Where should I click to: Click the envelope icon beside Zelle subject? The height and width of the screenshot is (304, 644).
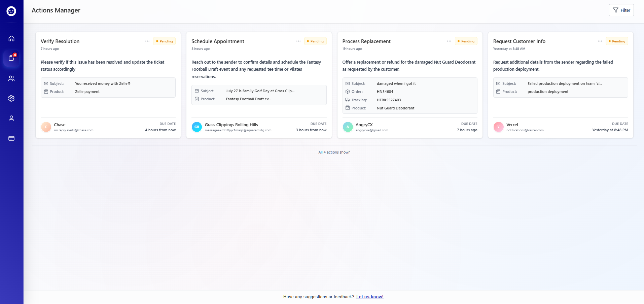(46, 83)
